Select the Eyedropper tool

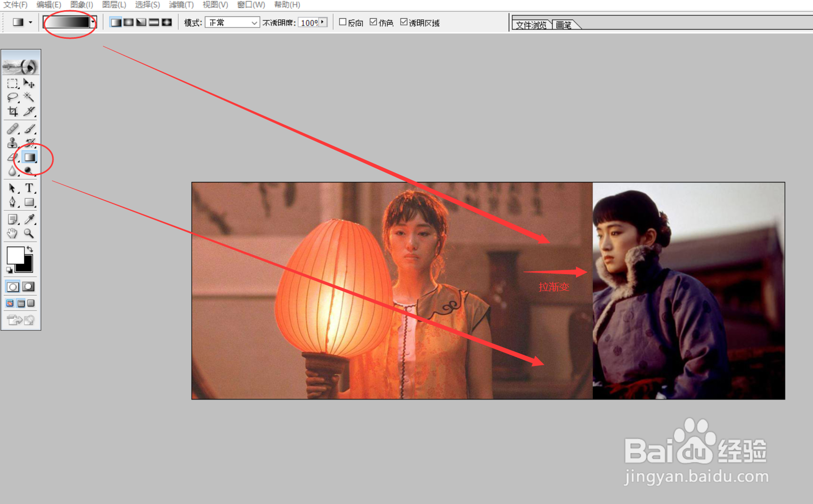click(x=29, y=219)
